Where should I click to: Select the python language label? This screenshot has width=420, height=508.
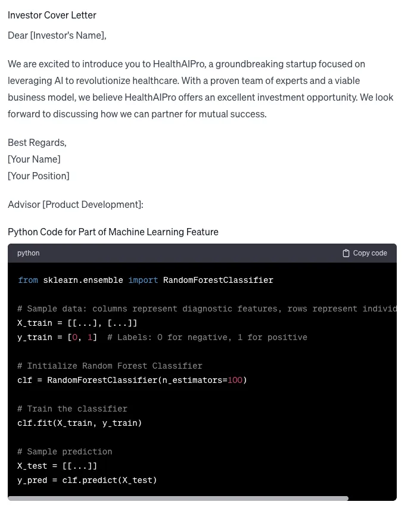tap(28, 253)
